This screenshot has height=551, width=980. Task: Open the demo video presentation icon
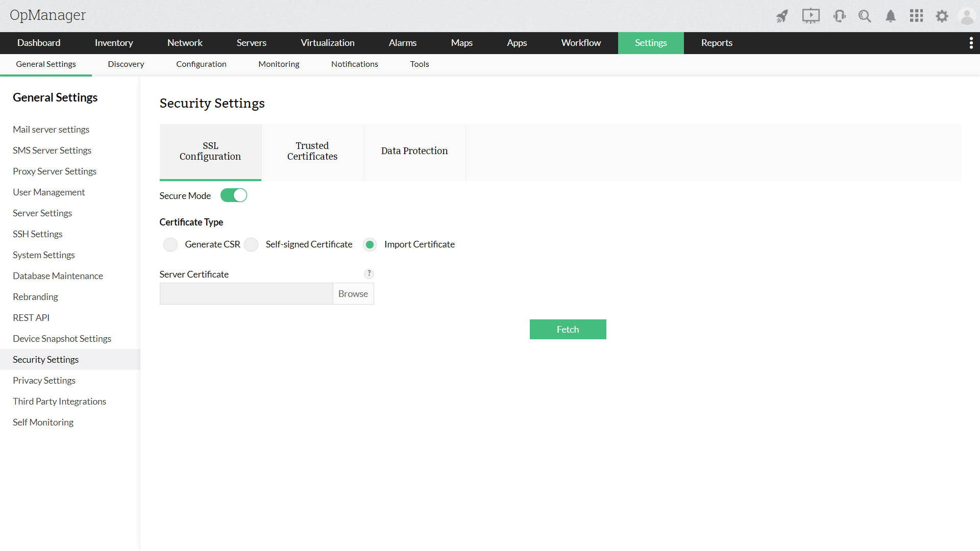[811, 16]
